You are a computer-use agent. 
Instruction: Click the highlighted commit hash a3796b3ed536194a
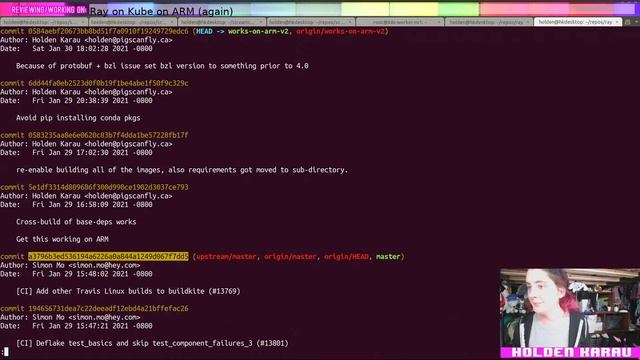pos(108,256)
